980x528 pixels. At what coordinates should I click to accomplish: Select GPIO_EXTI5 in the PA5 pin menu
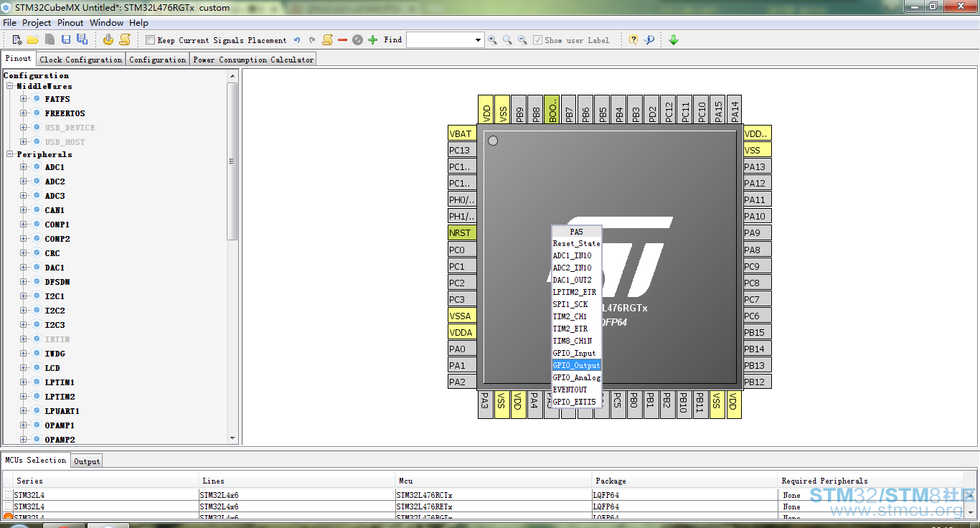[576, 402]
